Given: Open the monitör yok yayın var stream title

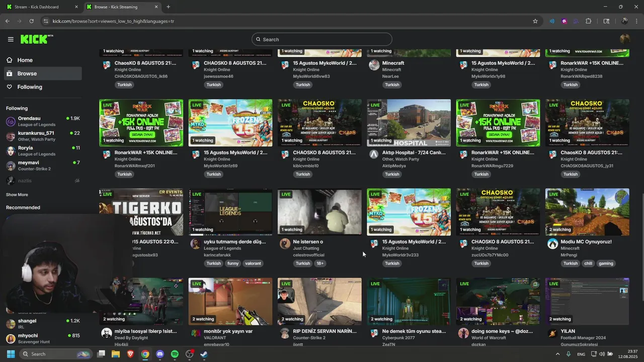Looking at the screenshot, I should tap(228, 331).
